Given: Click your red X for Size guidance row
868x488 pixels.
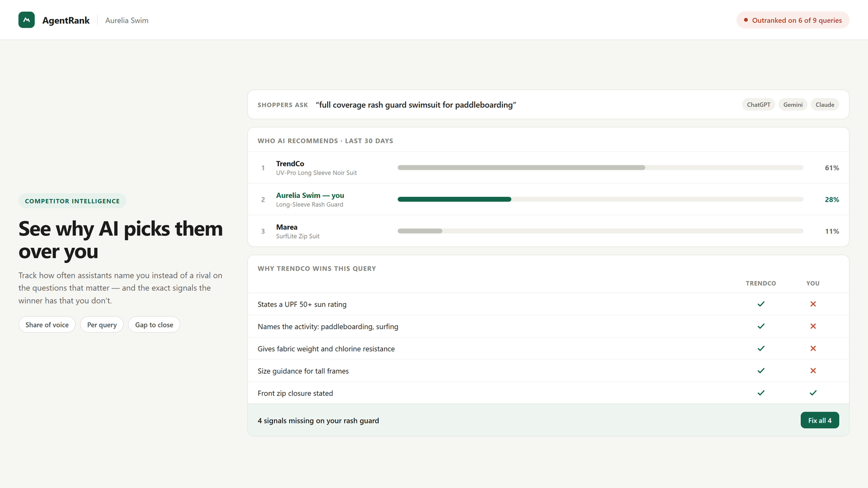Looking at the screenshot, I should [x=813, y=371].
